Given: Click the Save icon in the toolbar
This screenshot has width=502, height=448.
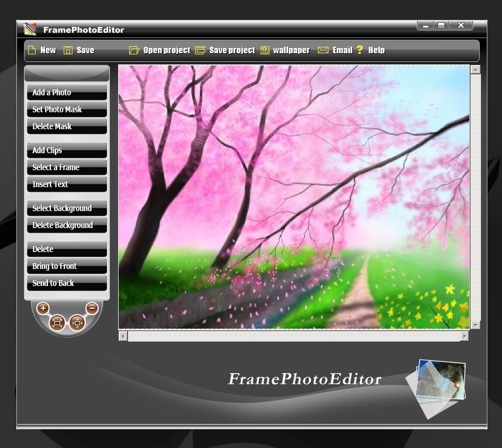Looking at the screenshot, I should tap(68, 50).
